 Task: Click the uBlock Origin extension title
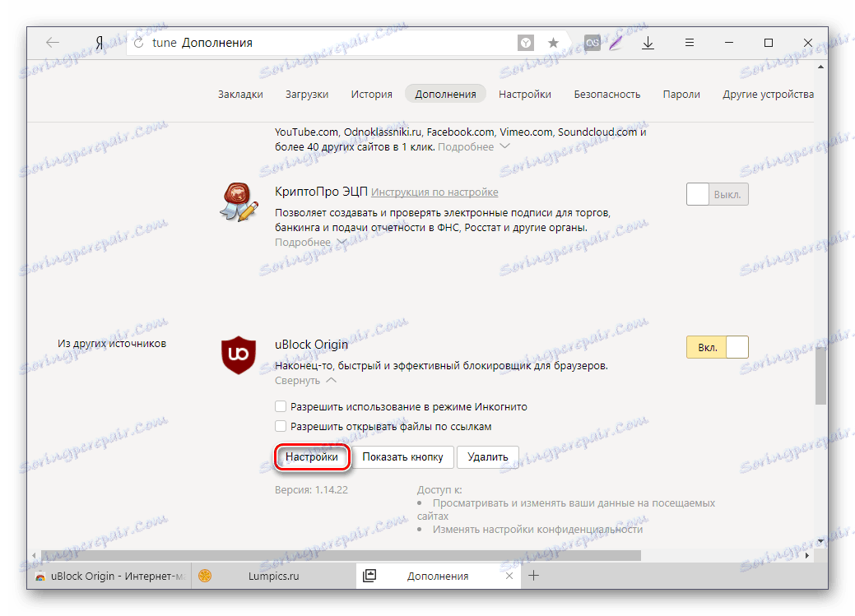(311, 345)
